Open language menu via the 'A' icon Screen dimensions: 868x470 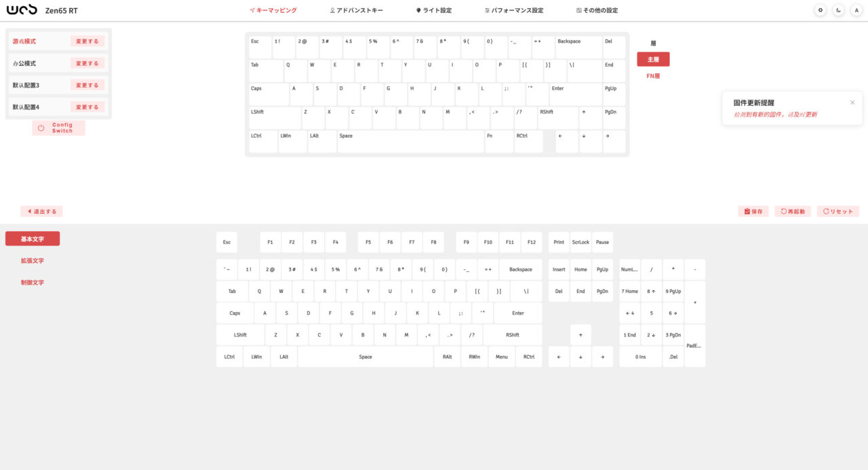(856, 10)
